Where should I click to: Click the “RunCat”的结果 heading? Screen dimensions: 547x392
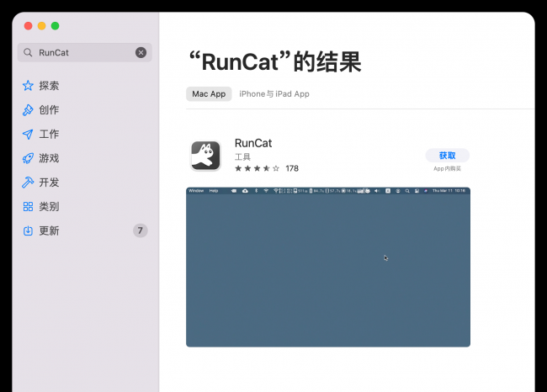(275, 61)
